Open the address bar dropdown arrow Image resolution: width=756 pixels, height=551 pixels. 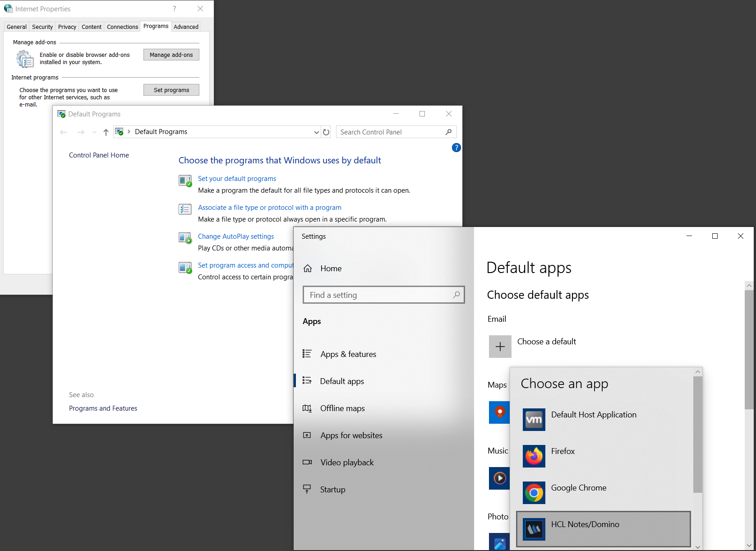click(x=316, y=132)
